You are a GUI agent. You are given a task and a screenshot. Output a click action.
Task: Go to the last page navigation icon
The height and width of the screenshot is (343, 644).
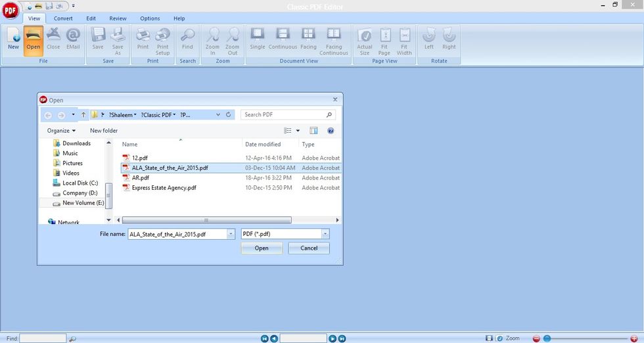[x=342, y=338]
